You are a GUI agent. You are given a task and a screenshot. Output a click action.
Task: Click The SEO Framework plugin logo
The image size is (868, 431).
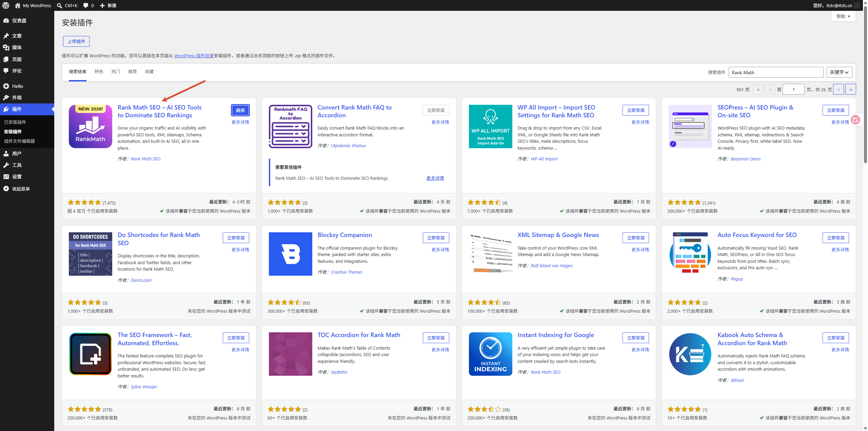click(91, 354)
